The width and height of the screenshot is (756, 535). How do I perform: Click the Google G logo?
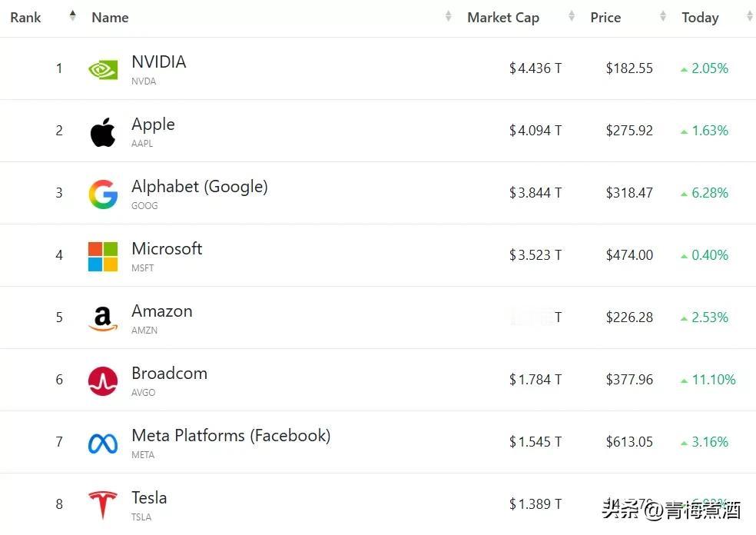pyautogui.click(x=103, y=194)
